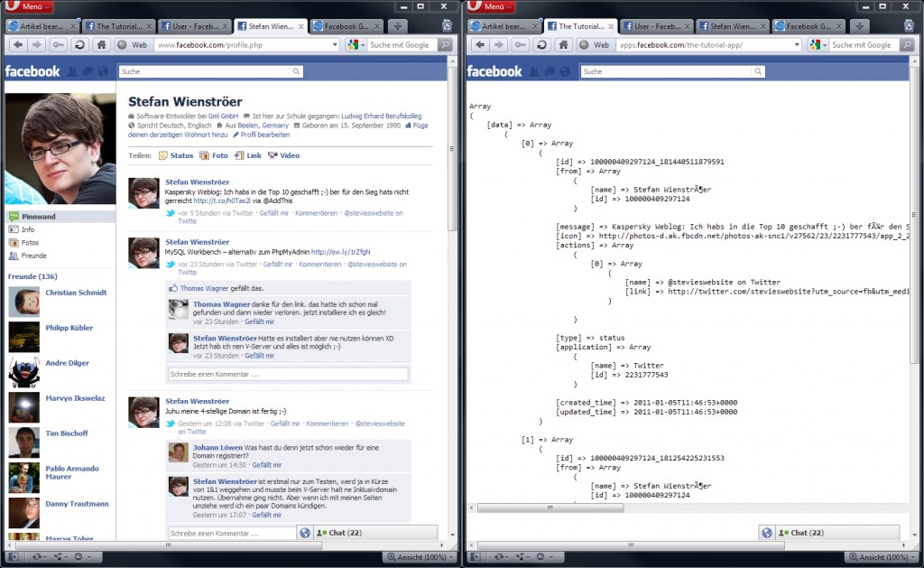Click 'Profil bearbeiten' link
This screenshot has width=924, height=568.
coord(264,135)
